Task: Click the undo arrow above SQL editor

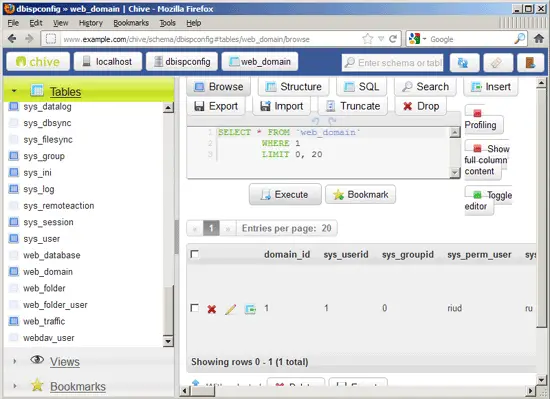Action: point(315,121)
